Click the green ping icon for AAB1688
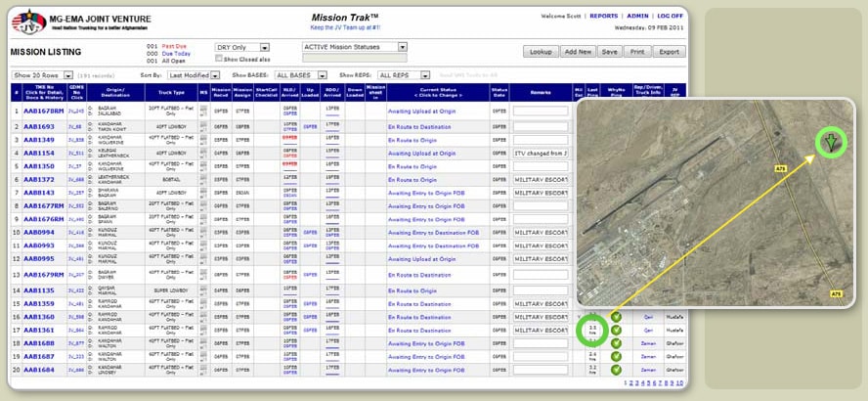The height and width of the screenshot is (401, 868). coord(615,343)
